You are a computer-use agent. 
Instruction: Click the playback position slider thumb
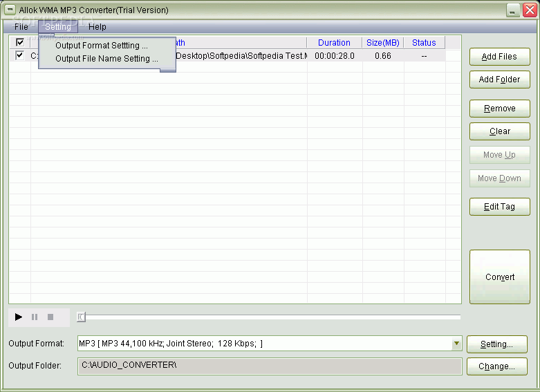[x=81, y=317]
